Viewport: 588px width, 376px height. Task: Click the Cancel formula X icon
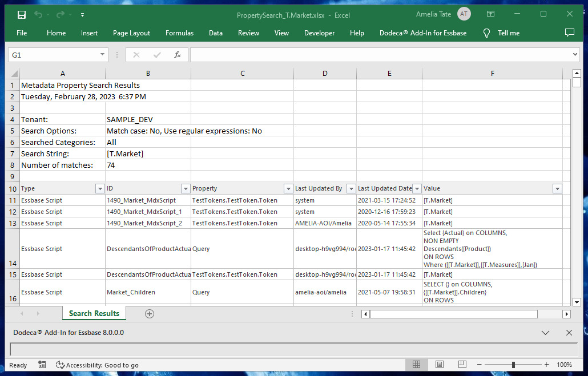click(136, 55)
